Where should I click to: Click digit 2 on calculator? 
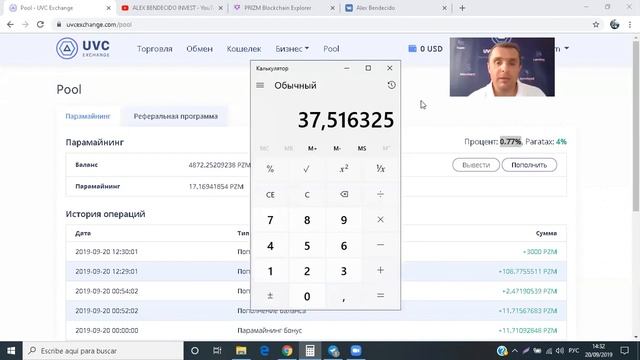[x=307, y=271]
